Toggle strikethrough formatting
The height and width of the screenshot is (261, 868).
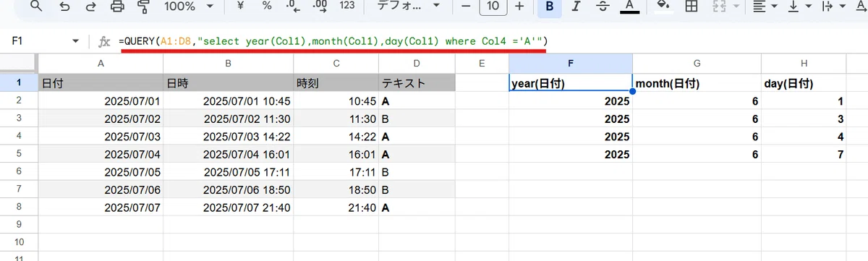[x=602, y=7]
